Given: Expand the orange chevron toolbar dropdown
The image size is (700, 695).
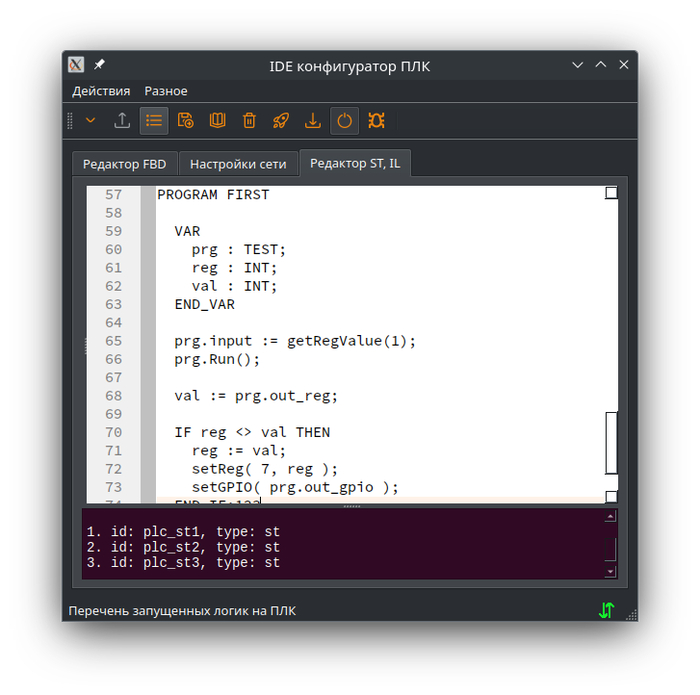Looking at the screenshot, I should coord(91,120).
